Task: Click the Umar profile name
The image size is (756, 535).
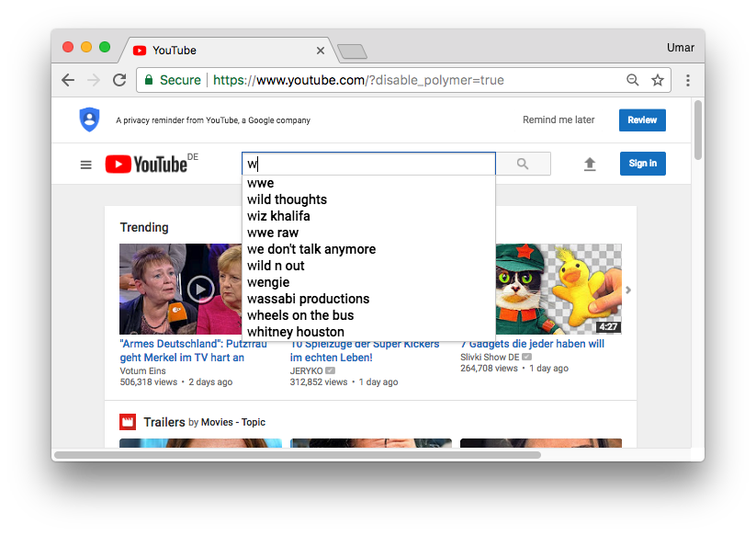Action: 681,48
